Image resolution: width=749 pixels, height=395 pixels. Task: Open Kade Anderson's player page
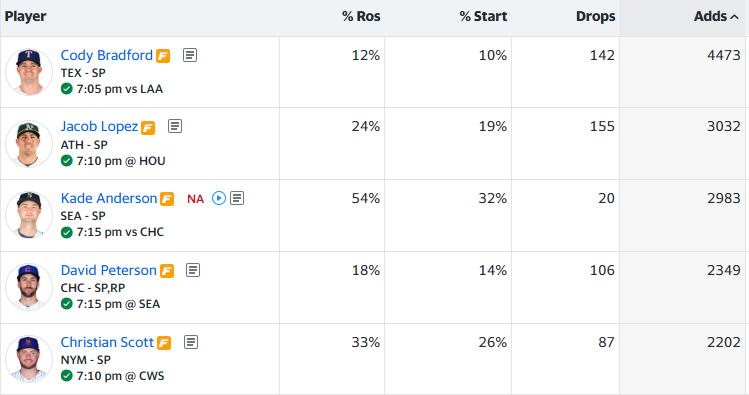click(x=109, y=198)
